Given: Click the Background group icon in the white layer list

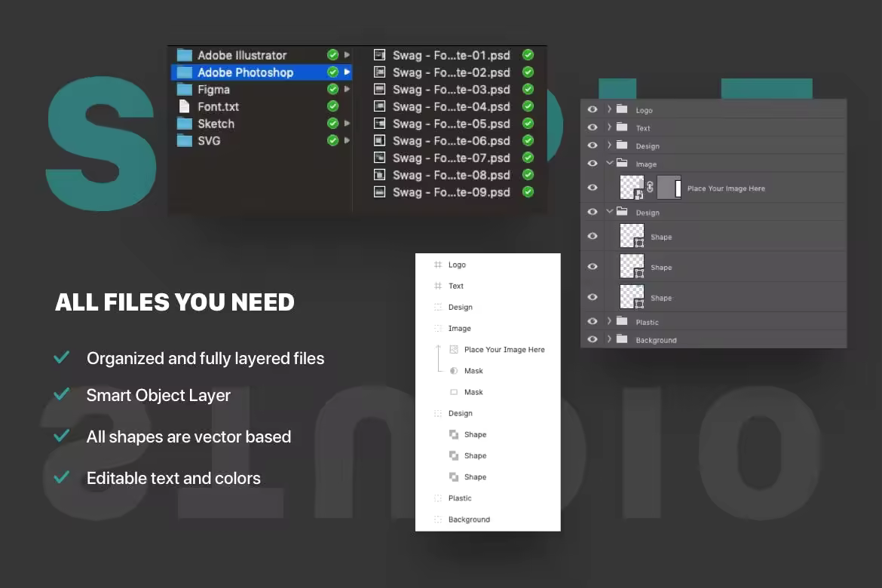Looking at the screenshot, I should [438, 519].
